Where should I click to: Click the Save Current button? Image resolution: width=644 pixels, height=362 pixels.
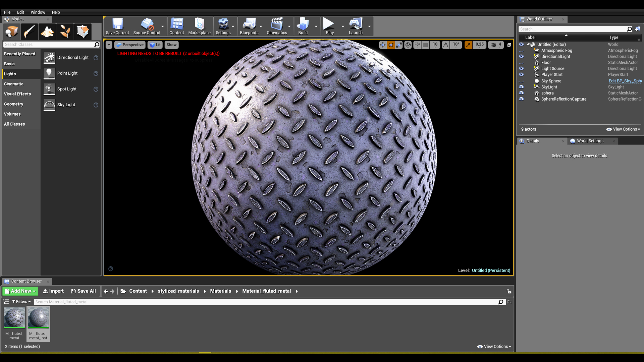click(x=117, y=26)
